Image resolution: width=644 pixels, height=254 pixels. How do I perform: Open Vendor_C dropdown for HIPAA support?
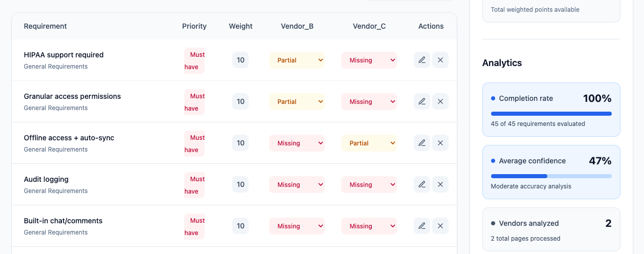coord(369,60)
